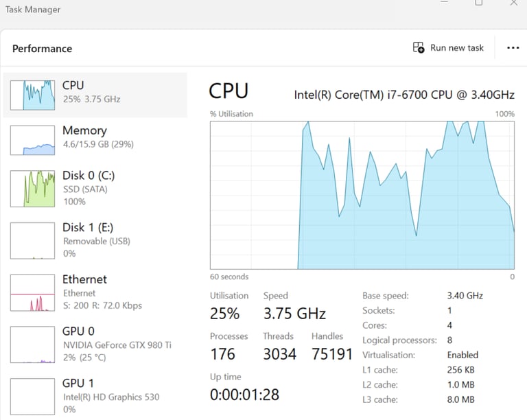Switch to Disk 0 (C:) performance view
Image resolution: width=527 pixels, height=420 pixels.
coord(89,176)
